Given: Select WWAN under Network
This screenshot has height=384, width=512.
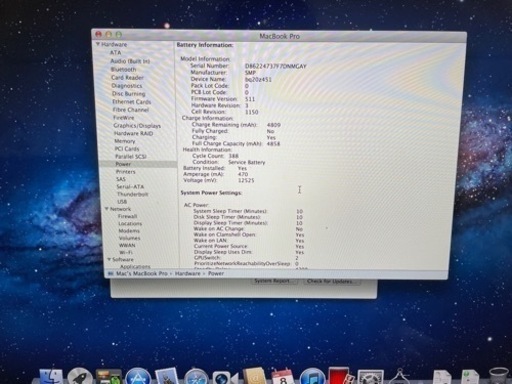Looking at the screenshot, I should click(127, 245).
